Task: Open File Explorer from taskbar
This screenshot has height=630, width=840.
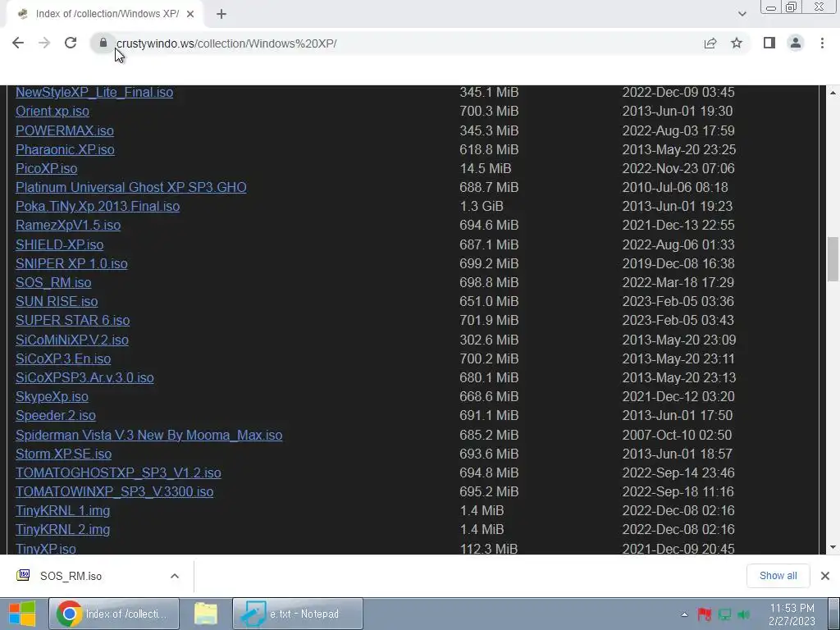Action: (x=206, y=614)
